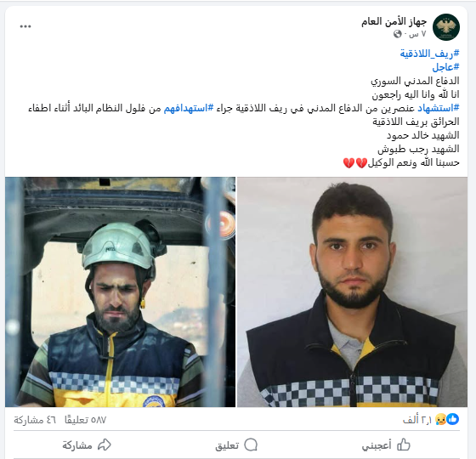
Task: Open the page name جهاز الأمن العام
Action: click(x=394, y=22)
